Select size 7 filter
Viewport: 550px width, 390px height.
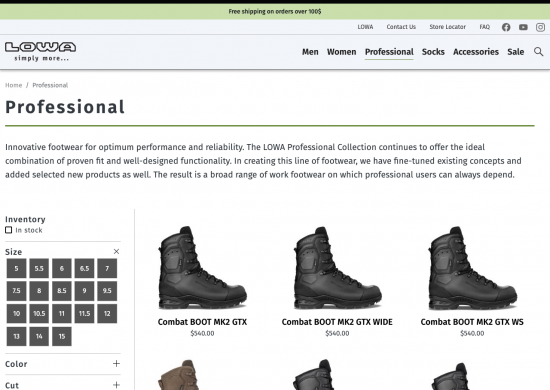tap(107, 268)
